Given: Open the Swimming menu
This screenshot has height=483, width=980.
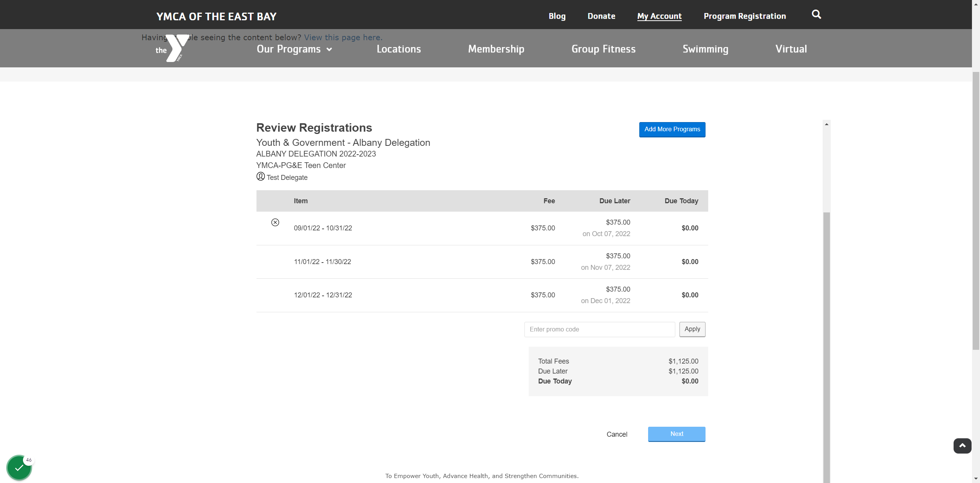Looking at the screenshot, I should pyautogui.click(x=706, y=49).
